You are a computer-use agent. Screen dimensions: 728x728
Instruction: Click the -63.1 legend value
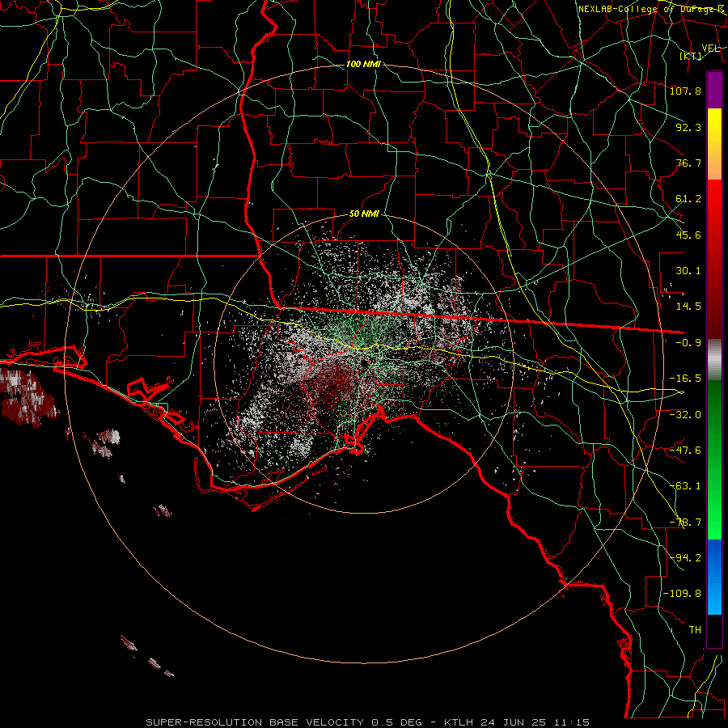[x=685, y=486]
